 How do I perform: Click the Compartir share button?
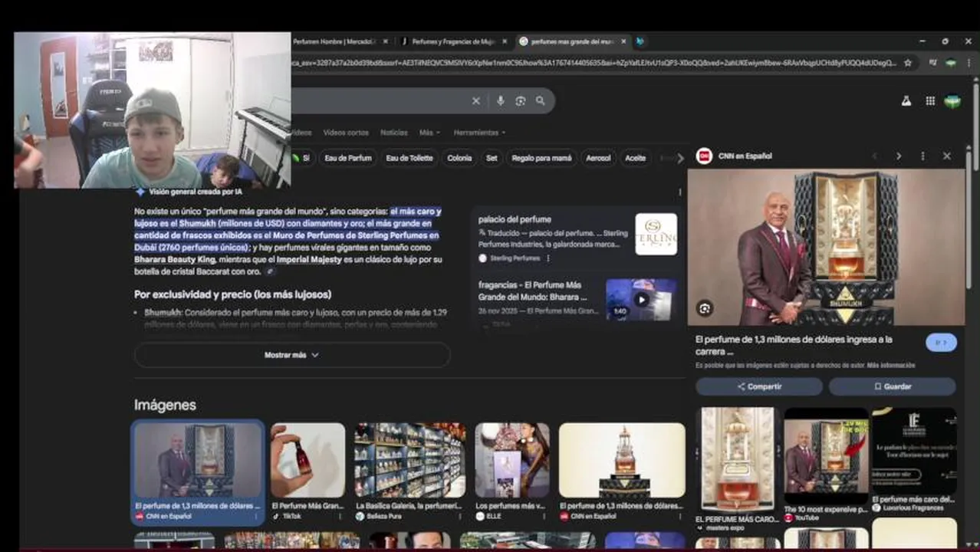[x=759, y=386]
